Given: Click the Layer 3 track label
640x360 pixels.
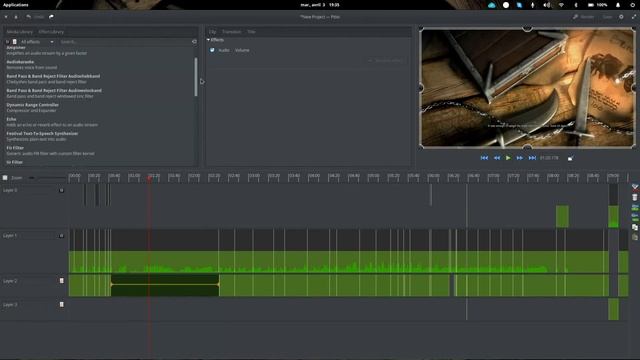Looking at the screenshot, I should tap(10, 304).
